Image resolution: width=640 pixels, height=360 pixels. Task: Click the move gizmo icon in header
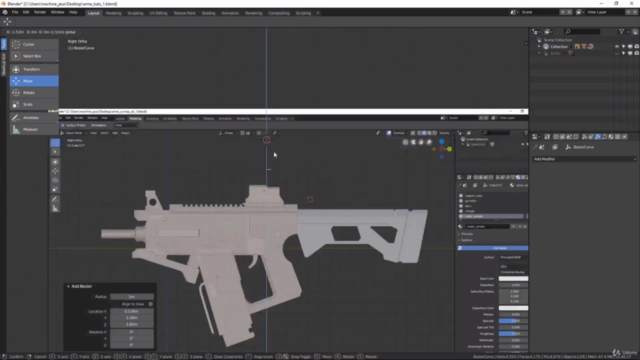(7, 22)
